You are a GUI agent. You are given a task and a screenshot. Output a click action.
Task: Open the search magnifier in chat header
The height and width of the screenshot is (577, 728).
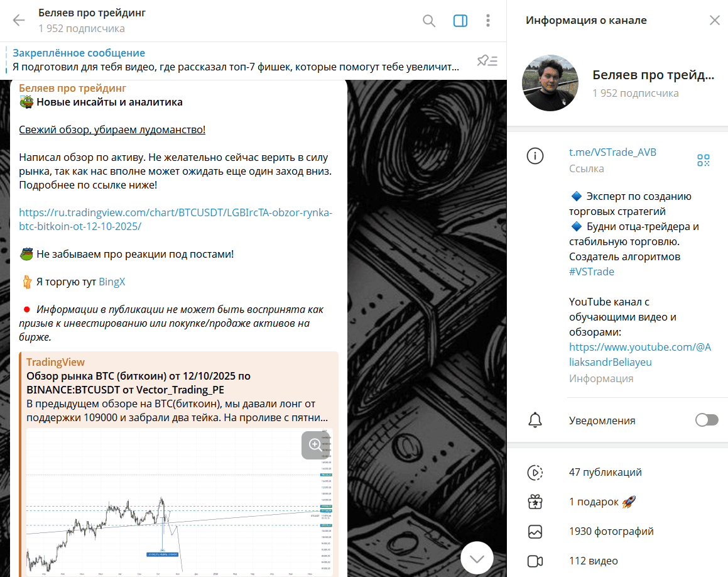pos(429,21)
